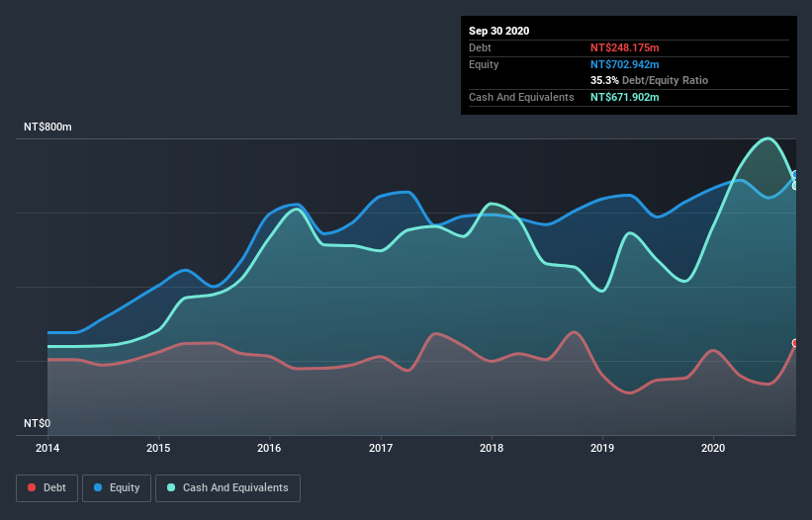
Task: Click the teal Cash end-point marker
Action: coord(795,186)
